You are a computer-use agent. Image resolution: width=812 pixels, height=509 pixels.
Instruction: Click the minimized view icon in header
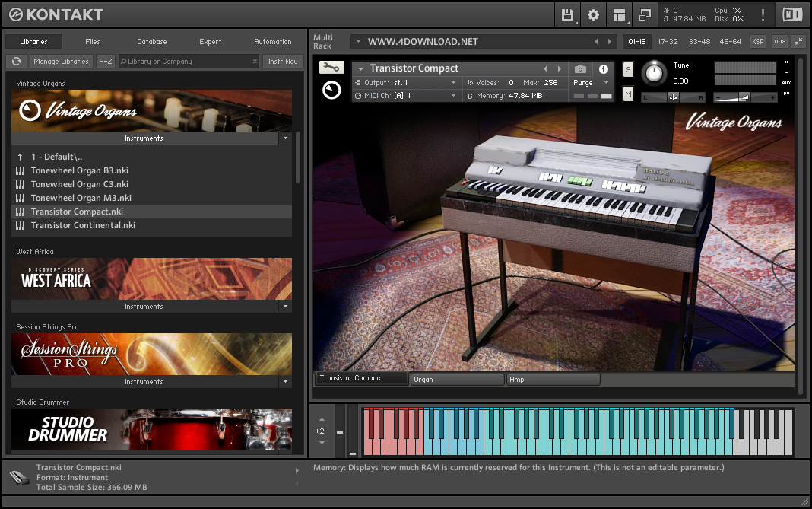click(645, 15)
